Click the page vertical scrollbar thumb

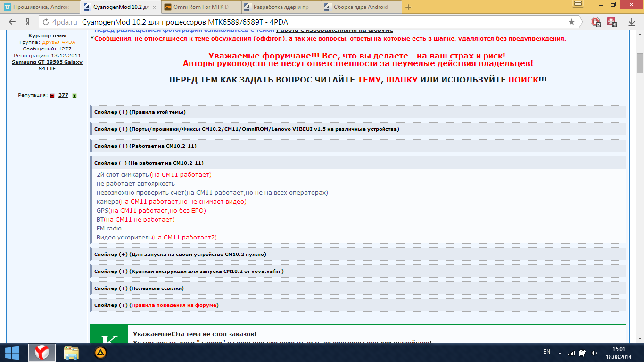coord(640,63)
